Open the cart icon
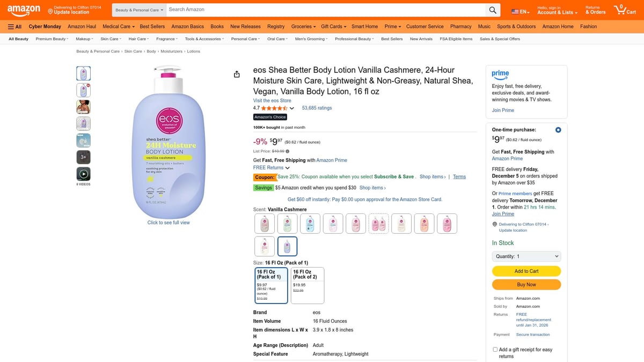 621,8
